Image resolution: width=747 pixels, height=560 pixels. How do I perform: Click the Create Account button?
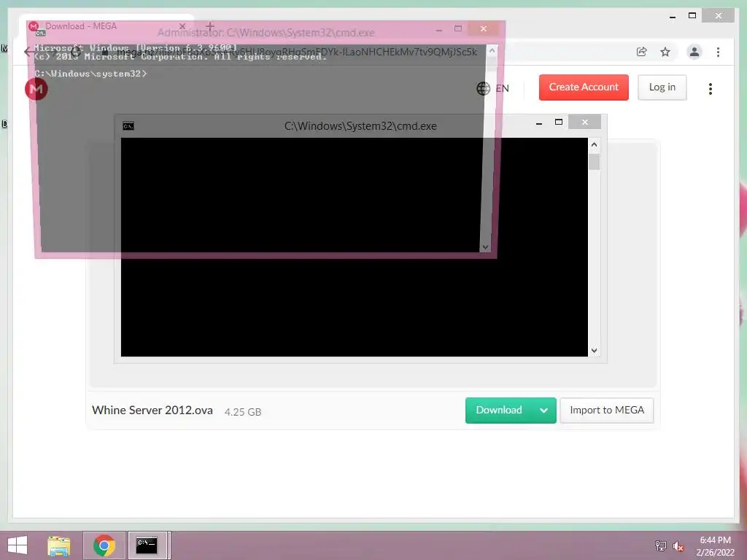coord(584,87)
